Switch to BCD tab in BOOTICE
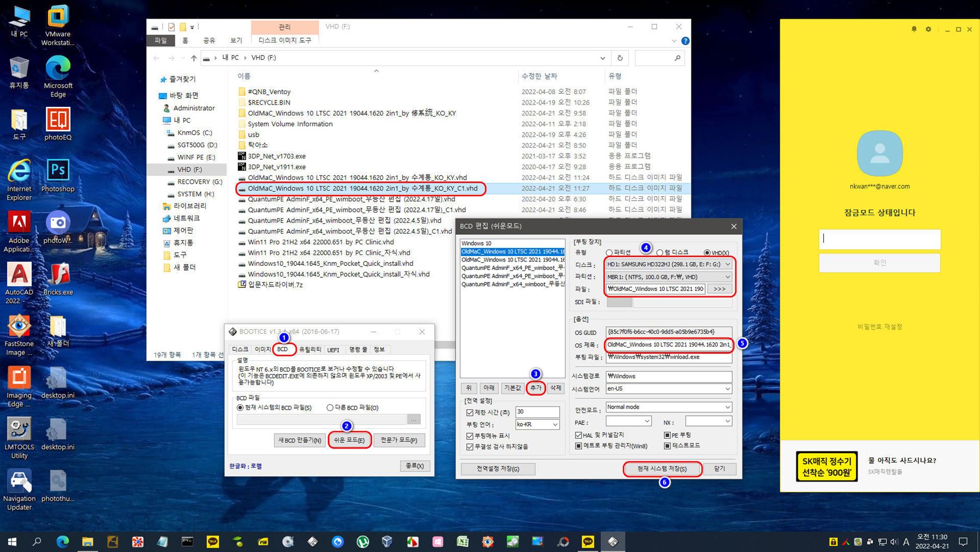The height and width of the screenshot is (552, 980). click(x=282, y=349)
